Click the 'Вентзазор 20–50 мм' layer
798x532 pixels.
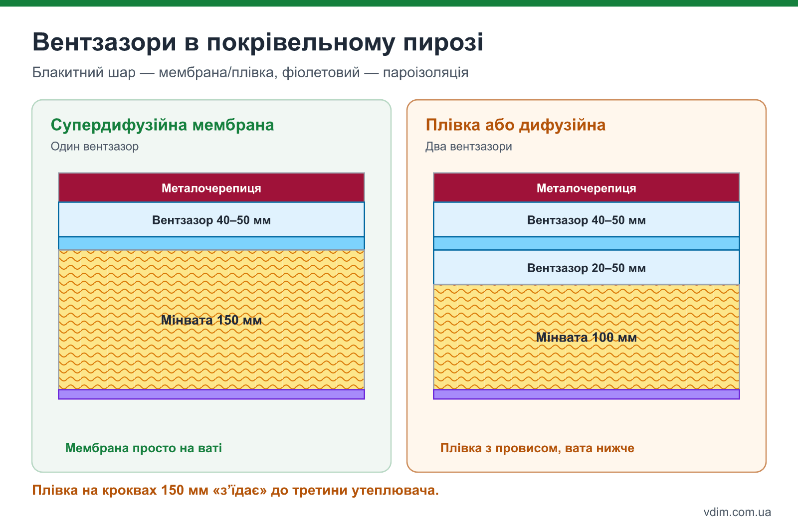click(x=587, y=267)
